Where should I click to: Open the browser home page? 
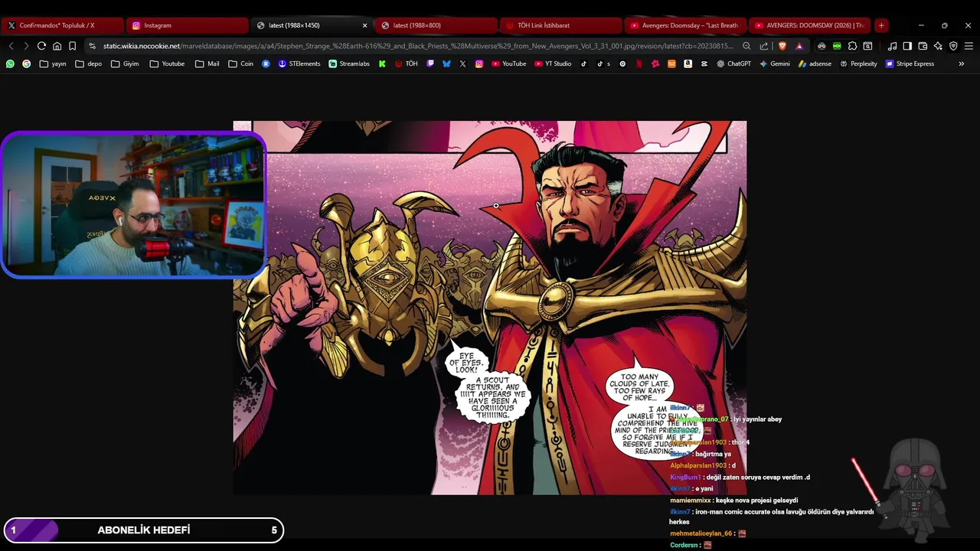point(57,46)
